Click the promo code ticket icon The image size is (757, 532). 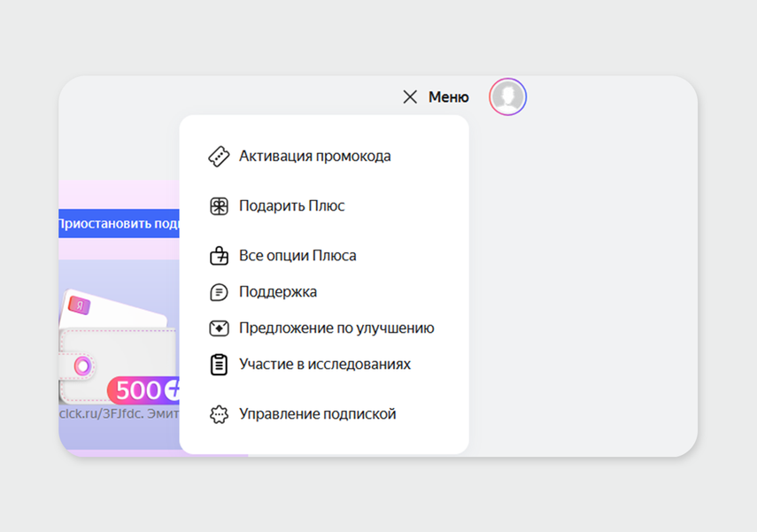pos(219,157)
